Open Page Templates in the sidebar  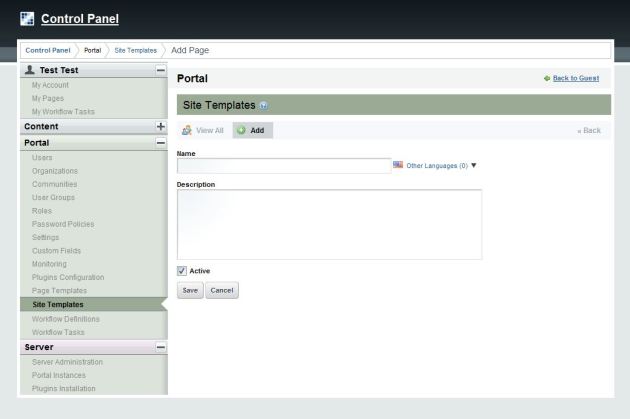click(x=59, y=291)
